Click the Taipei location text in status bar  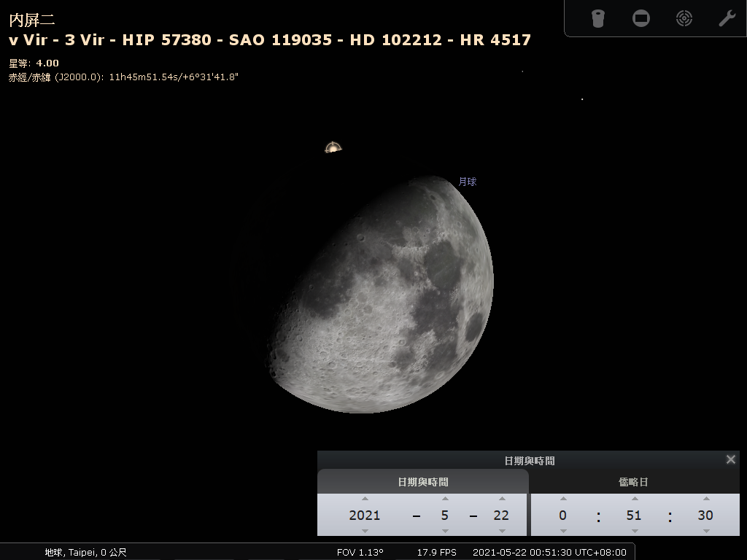coord(85,553)
